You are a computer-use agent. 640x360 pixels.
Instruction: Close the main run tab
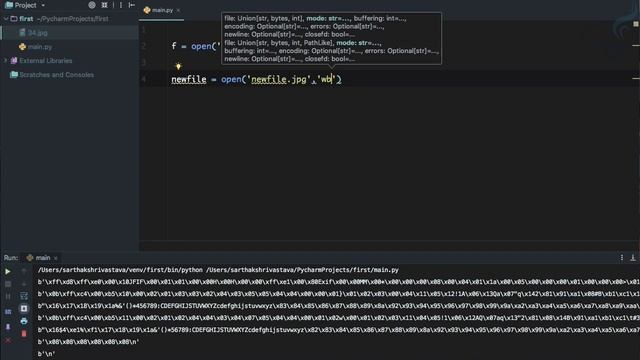click(x=56, y=258)
